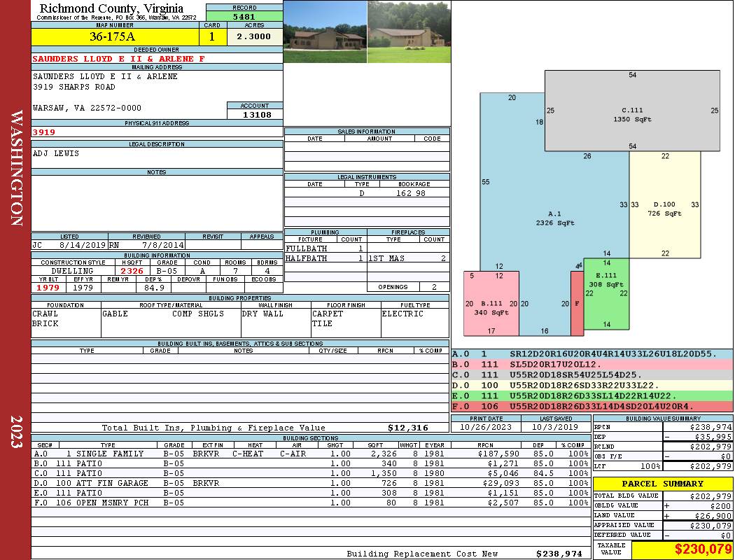
Task: Click physical 911 address 3919
Action: click(x=43, y=132)
